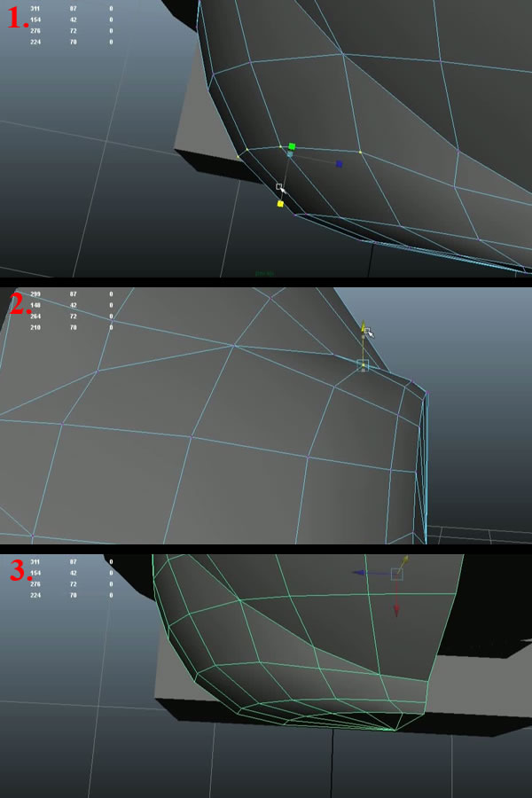532x798 pixels.
Task: Click the move manipulator center square in panel 2
Action: tap(362, 364)
